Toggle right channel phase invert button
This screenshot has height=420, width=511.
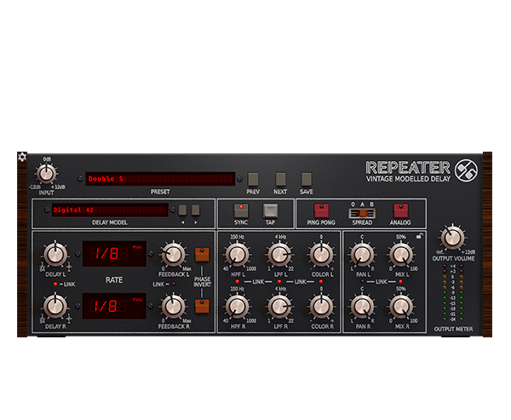(x=202, y=306)
